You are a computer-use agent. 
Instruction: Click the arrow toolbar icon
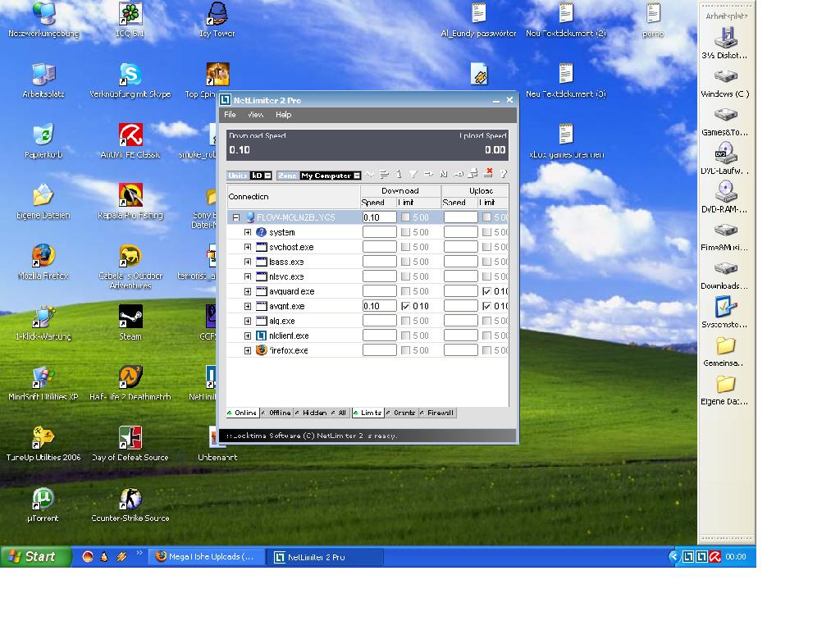428,175
